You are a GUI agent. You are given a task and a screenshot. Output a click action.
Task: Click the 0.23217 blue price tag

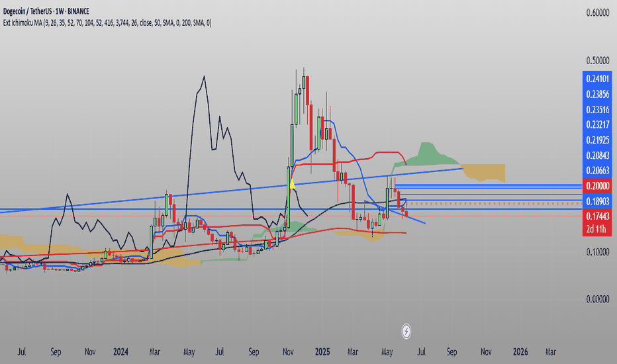[597, 124]
